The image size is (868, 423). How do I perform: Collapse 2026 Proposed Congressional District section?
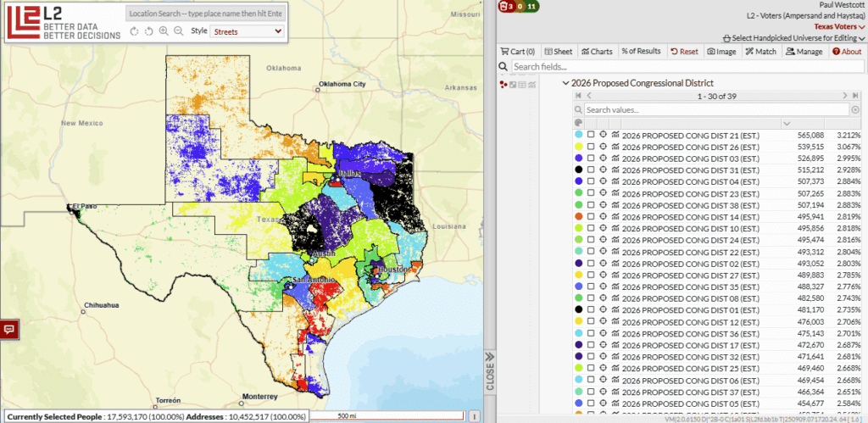[x=565, y=83]
